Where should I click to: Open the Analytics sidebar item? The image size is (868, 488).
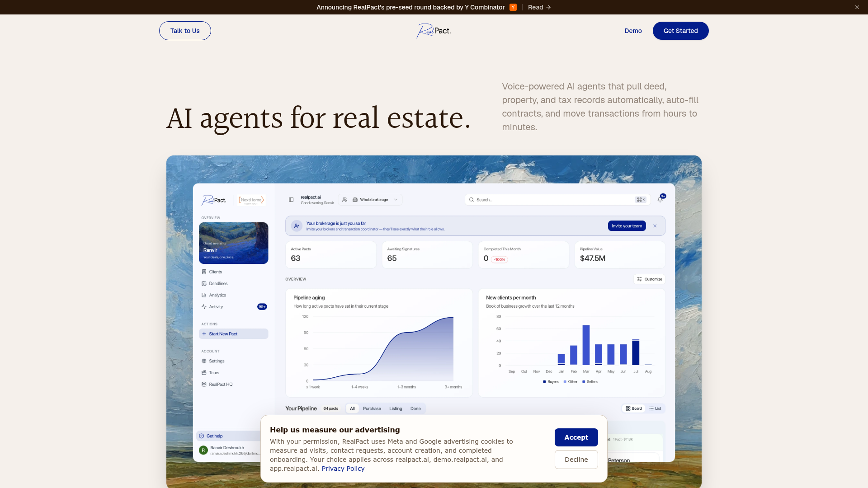[233, 295]
